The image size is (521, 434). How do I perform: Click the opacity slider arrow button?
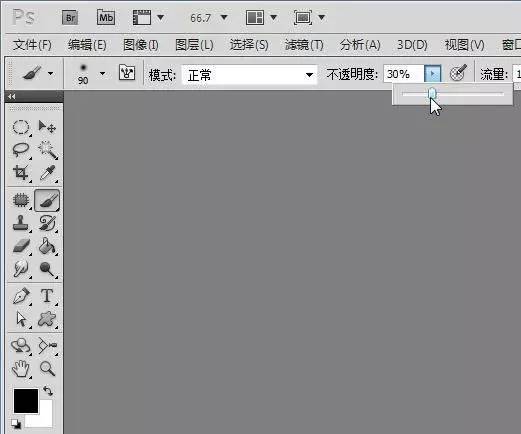click(x=432, y=73)
